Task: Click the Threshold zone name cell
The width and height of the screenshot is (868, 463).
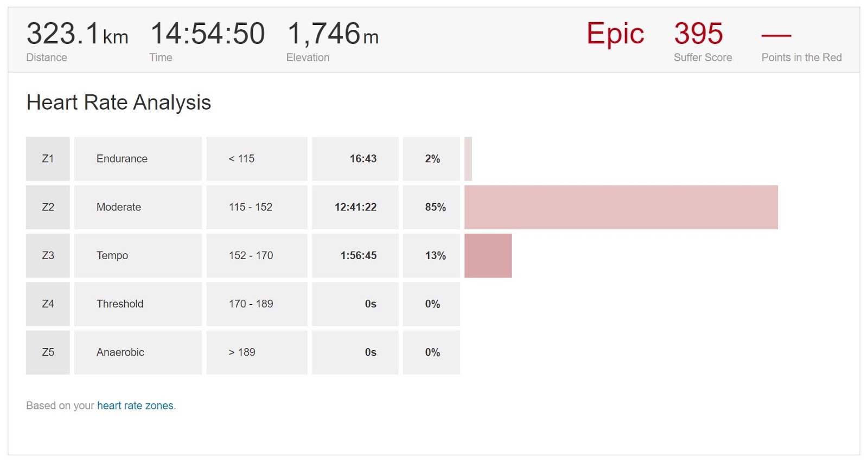Action: pyautogui.click(x=138, y=304)
